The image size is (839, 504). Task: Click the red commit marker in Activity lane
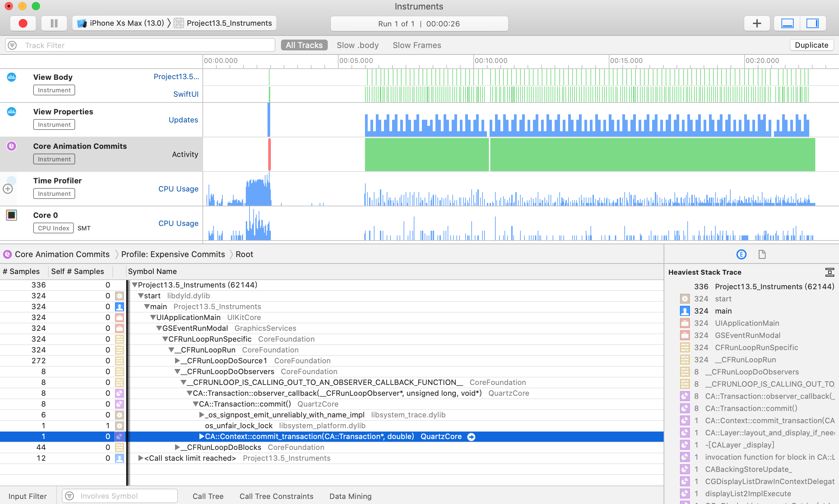[269, 154]
